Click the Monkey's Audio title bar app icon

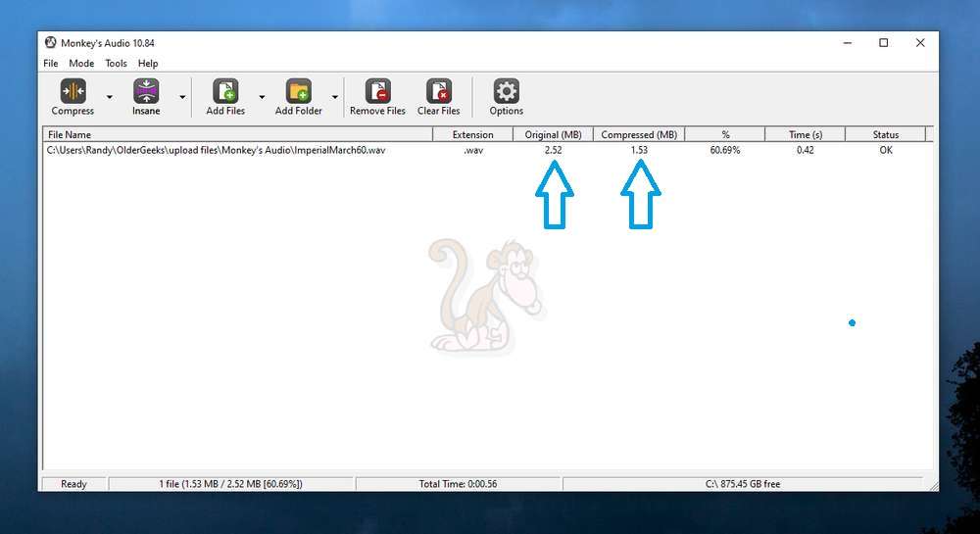coord(50,42)
